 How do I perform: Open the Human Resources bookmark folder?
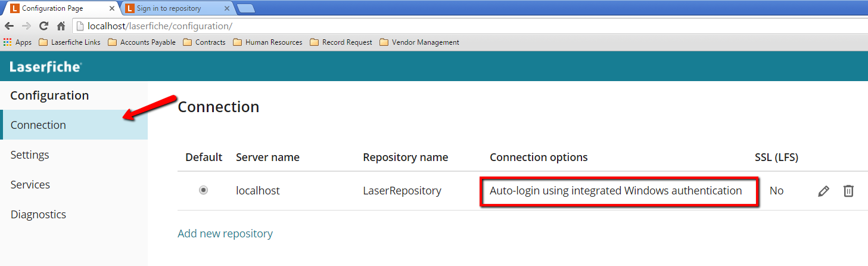[x=268, y=42]
